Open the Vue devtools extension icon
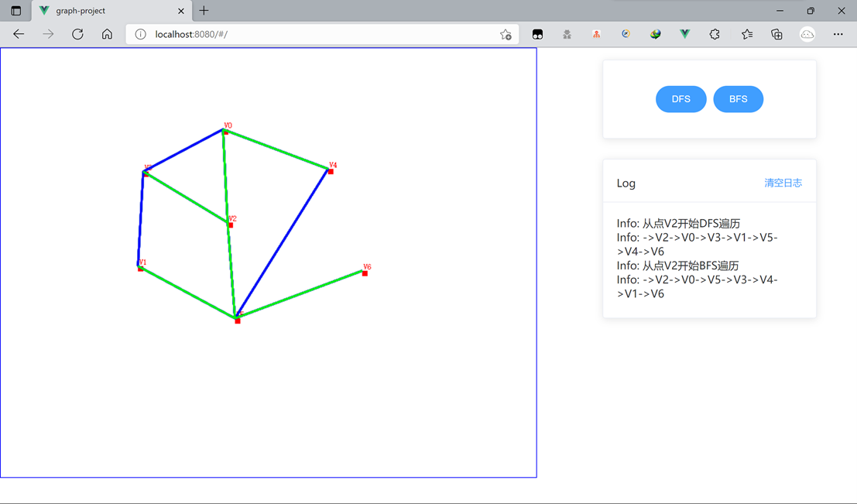 [684, 34]
